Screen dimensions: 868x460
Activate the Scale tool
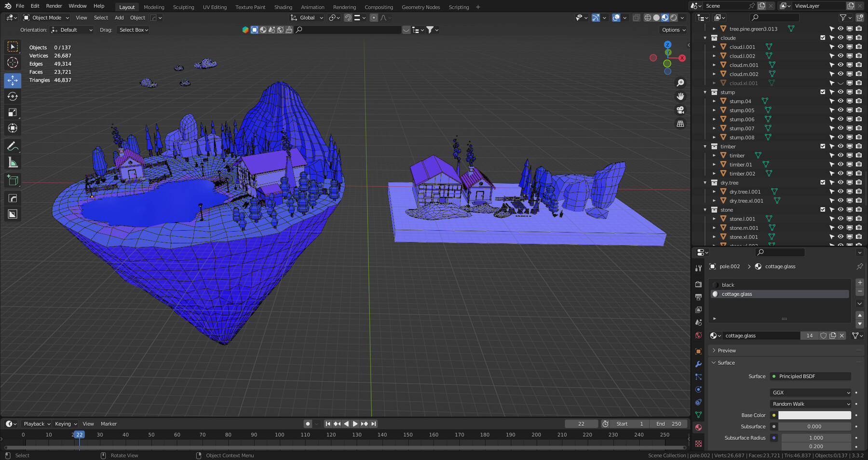[13, 112]
